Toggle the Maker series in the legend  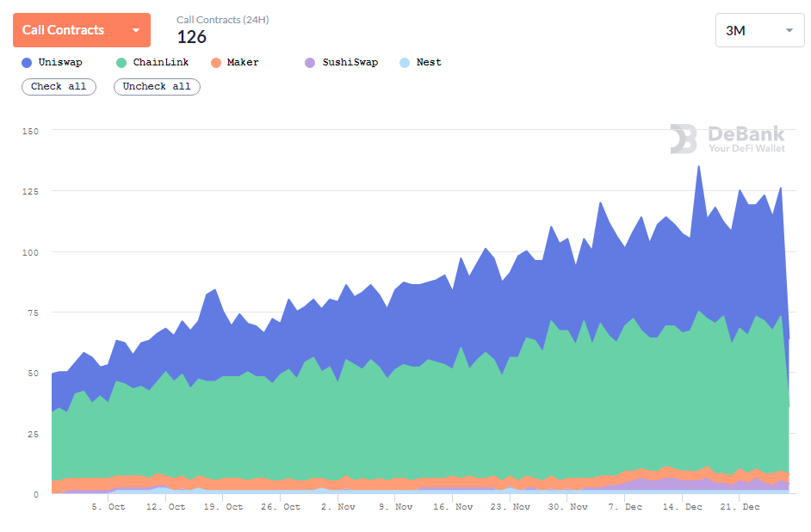pos(235,63)
